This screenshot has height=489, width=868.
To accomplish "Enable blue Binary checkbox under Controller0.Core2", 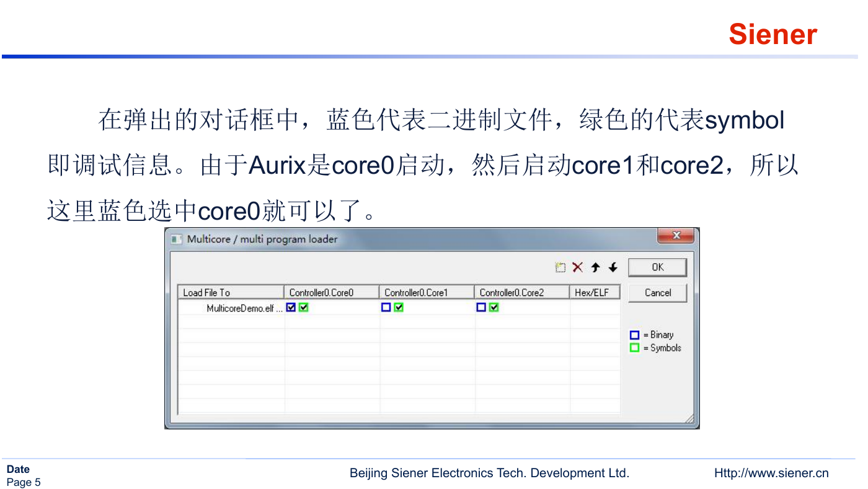I will [481, 307].
